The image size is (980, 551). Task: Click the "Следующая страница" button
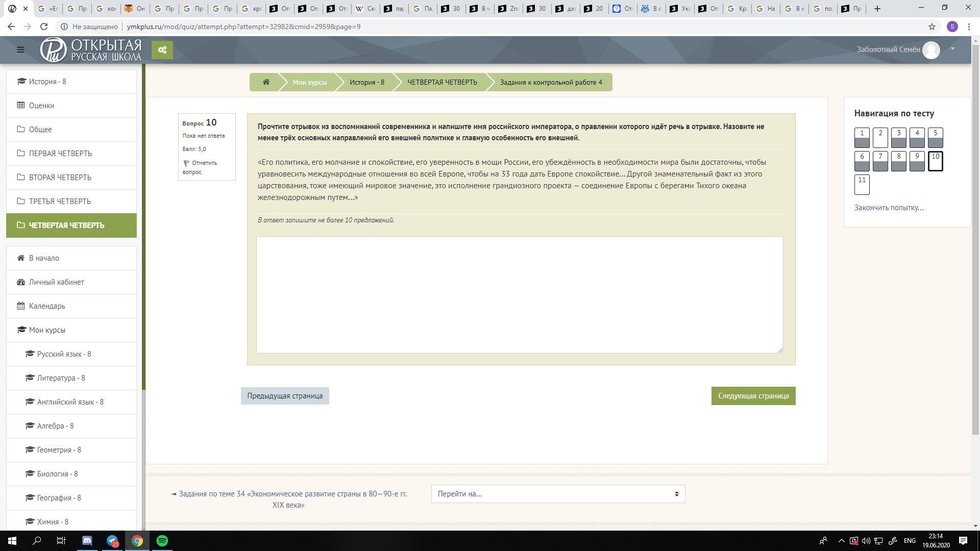click(x=753, y=396)
